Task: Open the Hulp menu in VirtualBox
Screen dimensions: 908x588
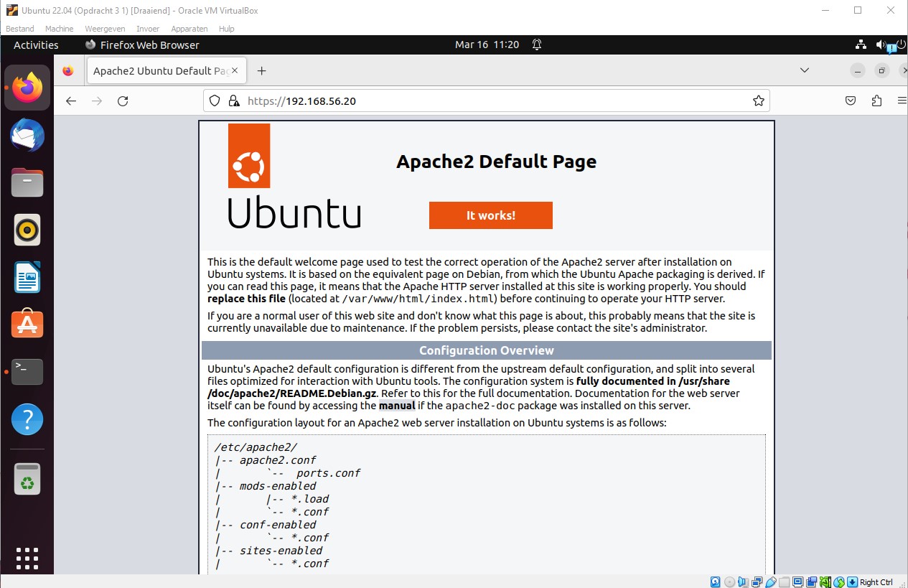Action: [x=227, y=29]
